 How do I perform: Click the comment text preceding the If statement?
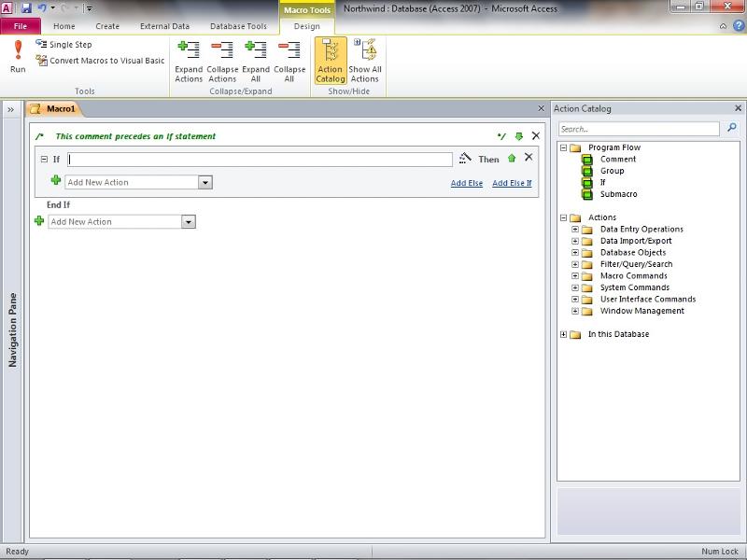135,136
